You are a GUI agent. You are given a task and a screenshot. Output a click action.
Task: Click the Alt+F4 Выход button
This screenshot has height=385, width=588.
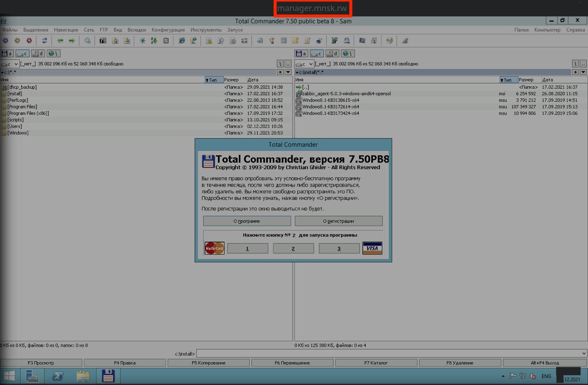coord(545,363)
